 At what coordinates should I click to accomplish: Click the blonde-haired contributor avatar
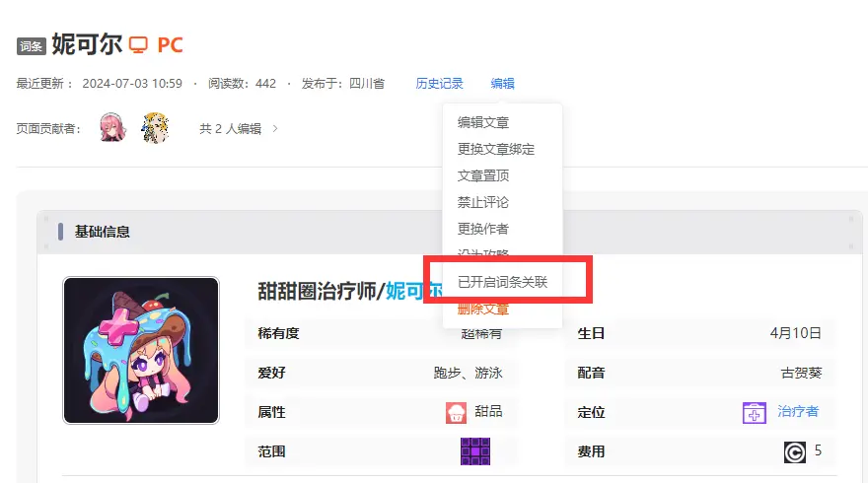pos(154,127)
